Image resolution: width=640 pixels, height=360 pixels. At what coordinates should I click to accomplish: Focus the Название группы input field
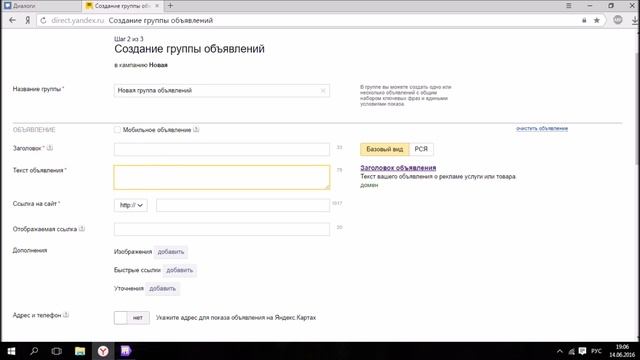click(x=222, y=91)
